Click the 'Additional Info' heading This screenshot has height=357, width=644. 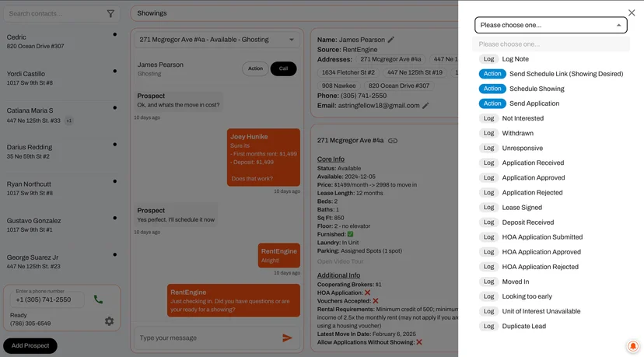pos(338,275)
